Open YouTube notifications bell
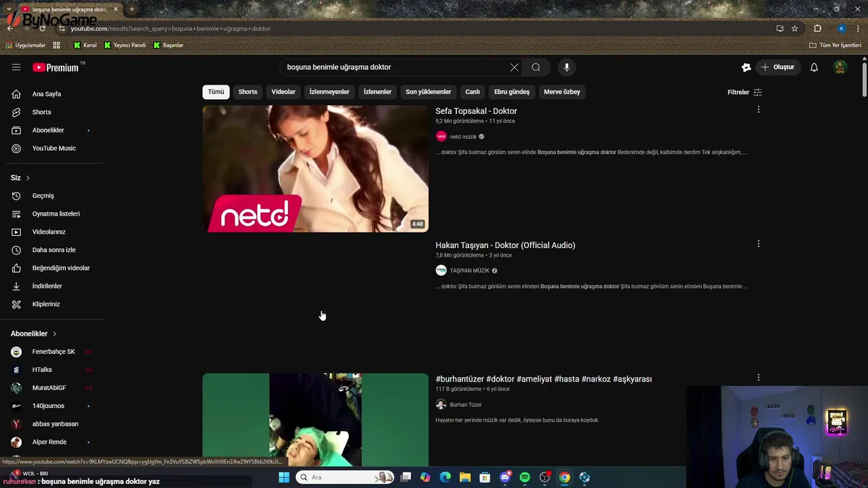868x488 pixels. pos(814,67)
